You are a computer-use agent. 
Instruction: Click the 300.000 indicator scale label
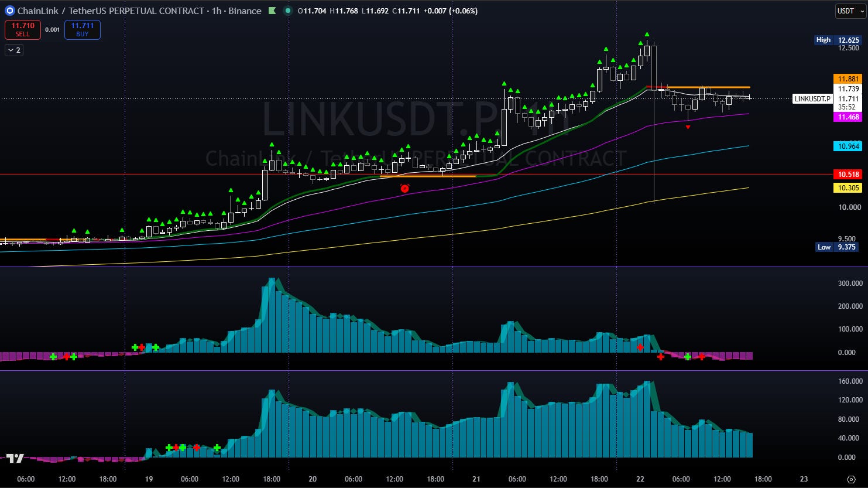850,284
